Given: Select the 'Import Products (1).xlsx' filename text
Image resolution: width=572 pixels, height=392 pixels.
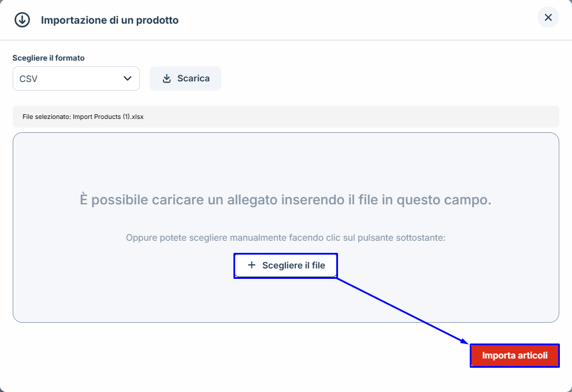Looking at the screenshot, I should click(x=108, y=117).
